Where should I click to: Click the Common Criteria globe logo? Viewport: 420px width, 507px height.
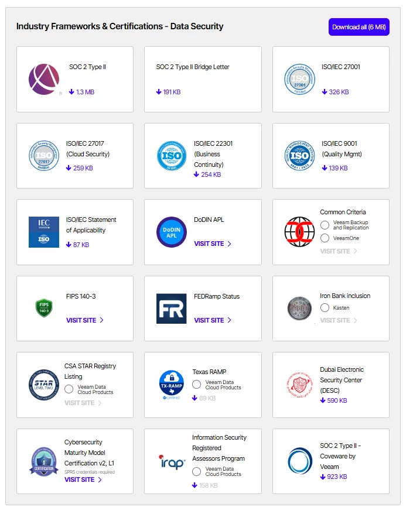(x=300, y=232)
